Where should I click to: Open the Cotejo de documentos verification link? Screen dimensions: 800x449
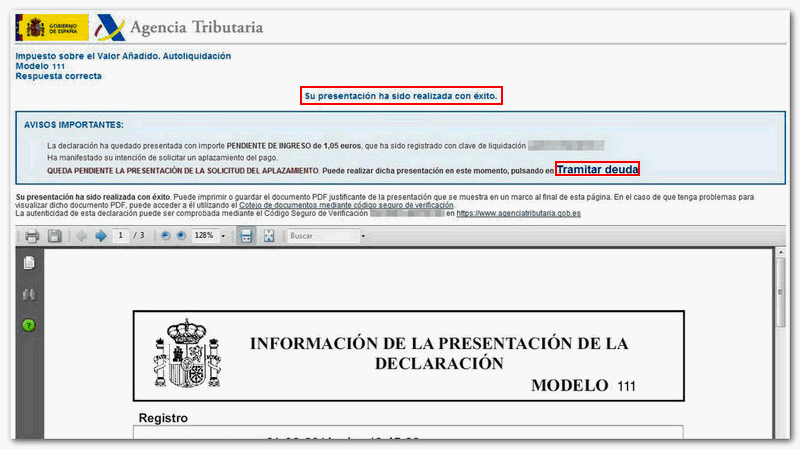(346, 205)
